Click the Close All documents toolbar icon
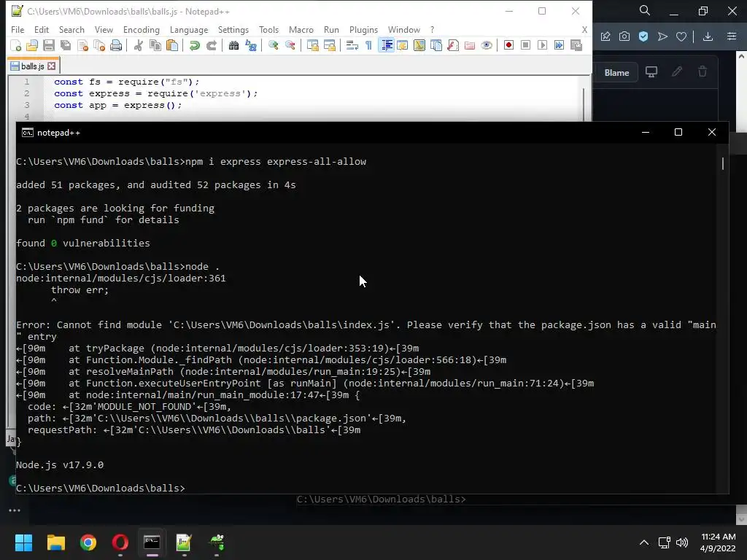Image resolution: width=747 pixels, height=560 pixels. (99, 45)
